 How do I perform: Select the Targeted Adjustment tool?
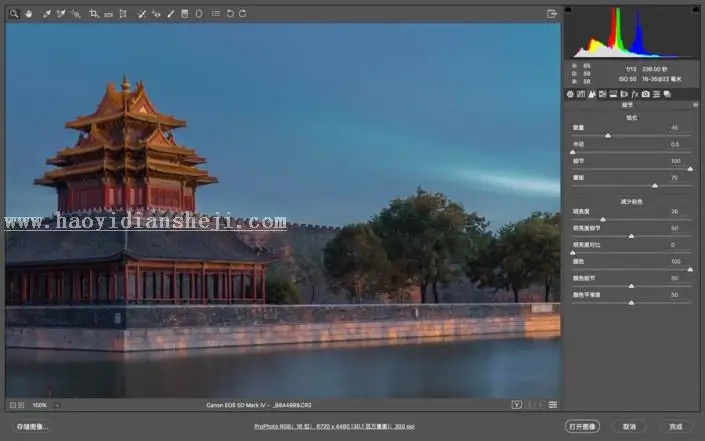76,14
